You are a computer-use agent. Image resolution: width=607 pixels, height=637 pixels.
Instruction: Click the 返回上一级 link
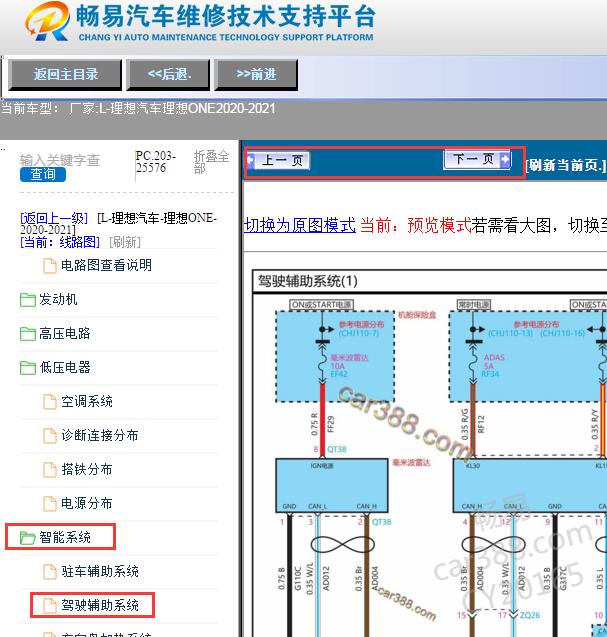coord(54,218)
